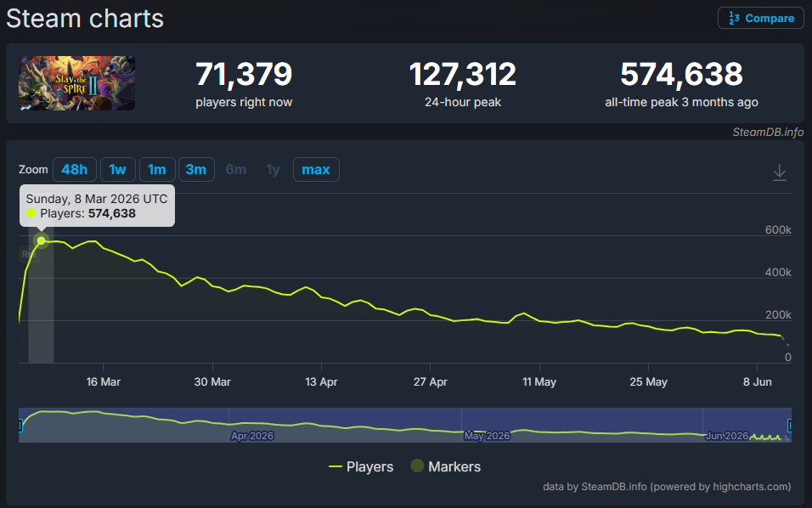This screenshot has height=508, width=812.
Task: Toggle the Players series in legend
Action: click(x=361, y=466)
